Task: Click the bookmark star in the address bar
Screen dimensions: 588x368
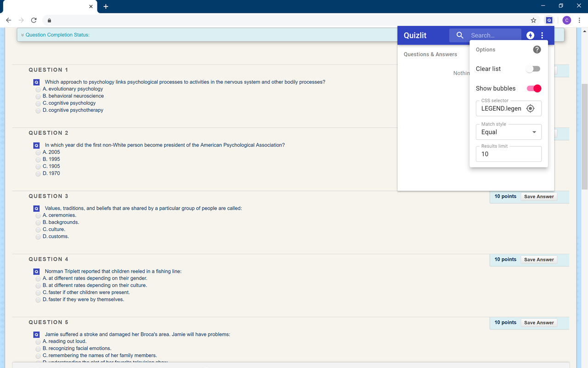Action: (x=533, y=20)
